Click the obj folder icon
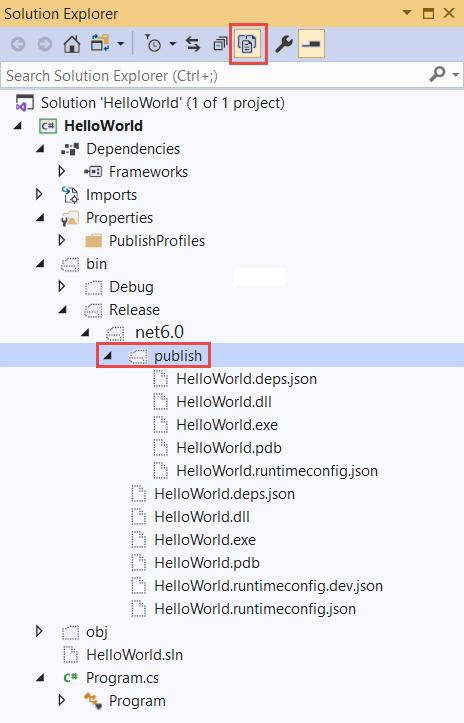Screen dimensions: 464x723 [70, 632]
